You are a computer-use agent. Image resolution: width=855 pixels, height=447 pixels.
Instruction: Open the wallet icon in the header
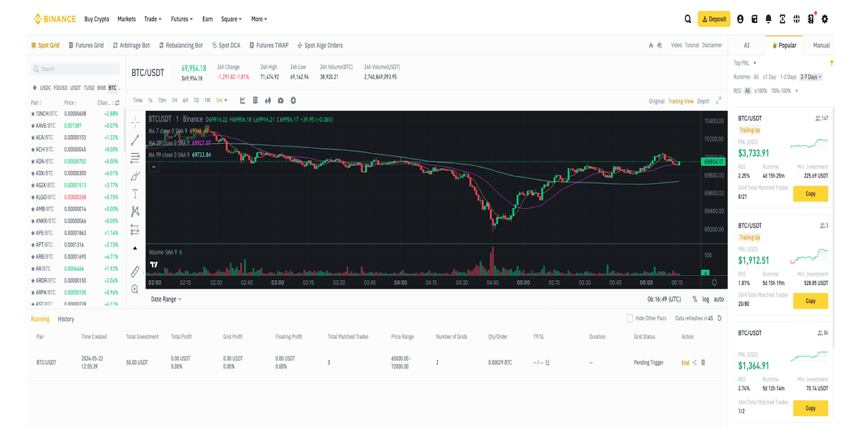[x=754, y=19]
